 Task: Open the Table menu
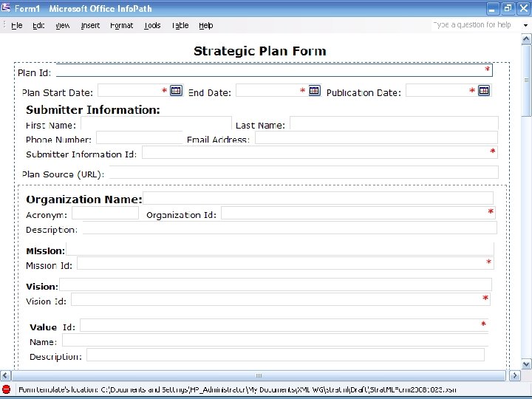tap(180, 25)
